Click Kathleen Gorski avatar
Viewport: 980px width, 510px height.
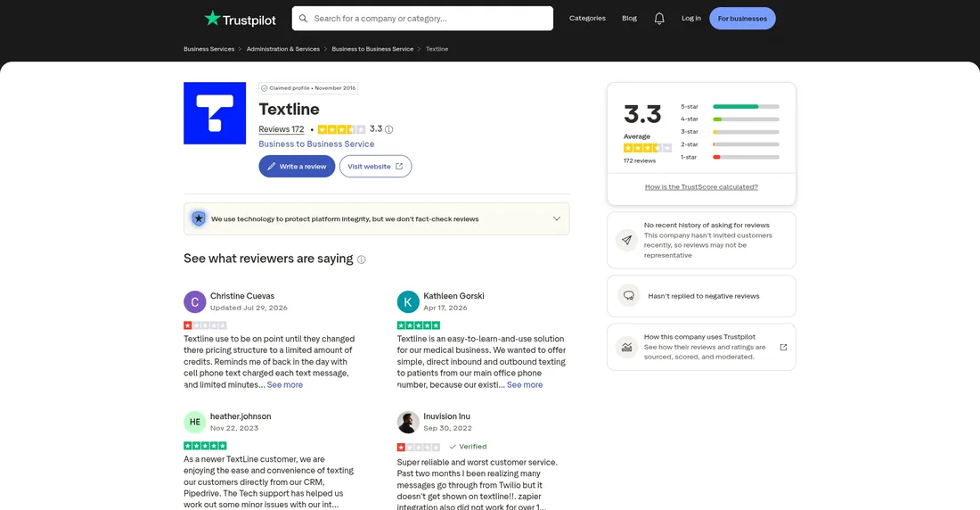[408, 301]
